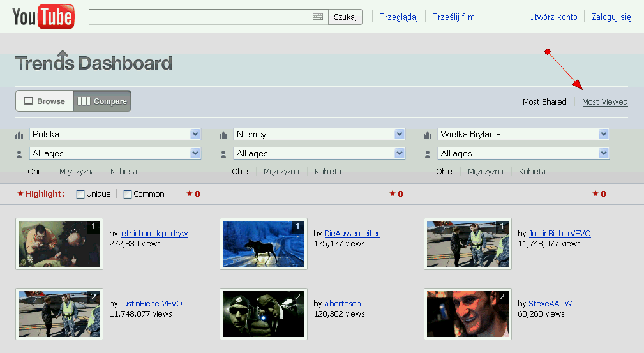This screenshot has height=353, width=644.
Task: Open Wielka Brytania number 1 video thumbnail
Action: click(468, 244)
